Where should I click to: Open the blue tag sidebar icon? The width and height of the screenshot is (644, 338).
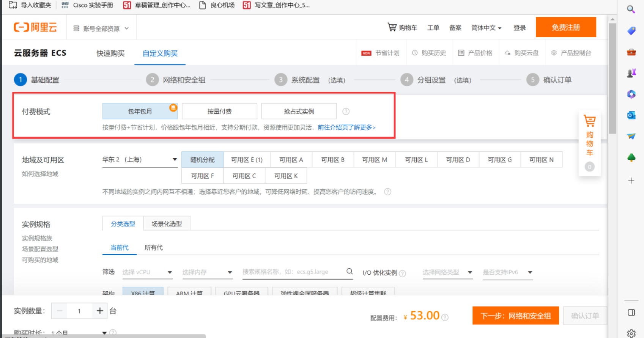click(631, 31)
